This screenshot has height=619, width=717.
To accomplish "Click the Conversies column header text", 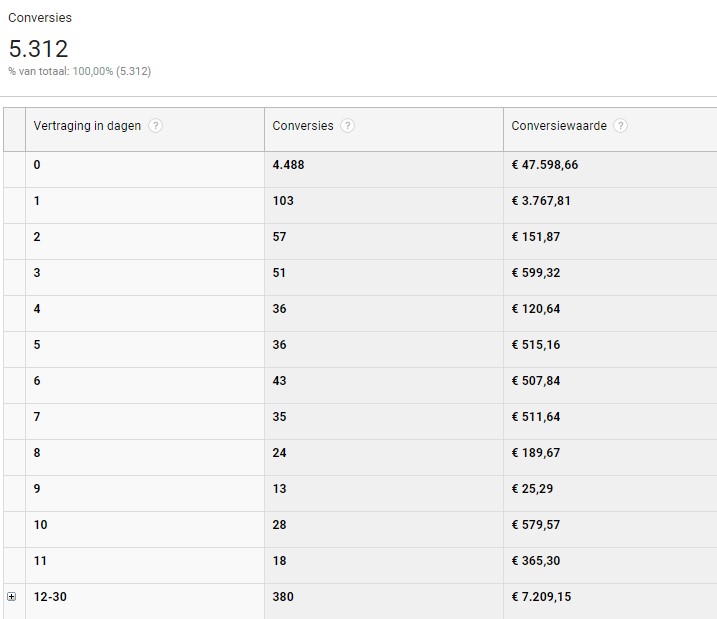I will 303,126.
